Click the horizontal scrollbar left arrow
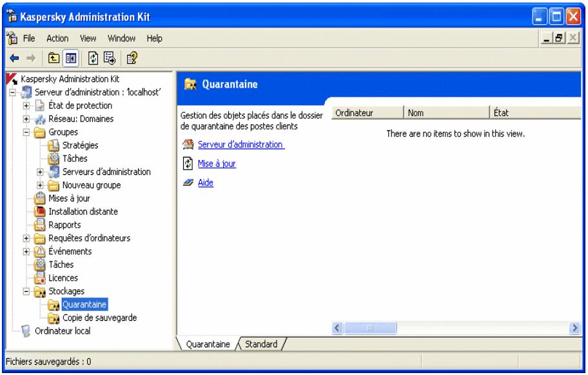 pyautogui.click(x=337, y=328)
